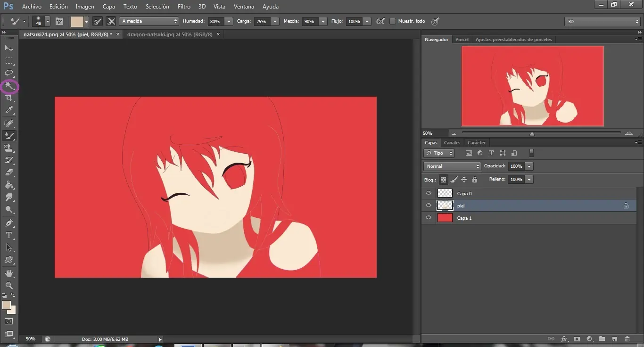Select the Spot Healing Brush tool

pos(9,124)
